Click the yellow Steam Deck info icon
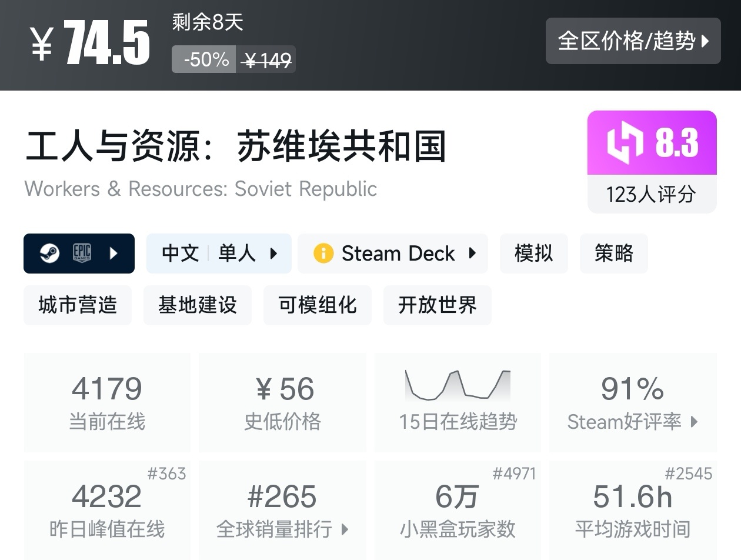 point(323,254)
